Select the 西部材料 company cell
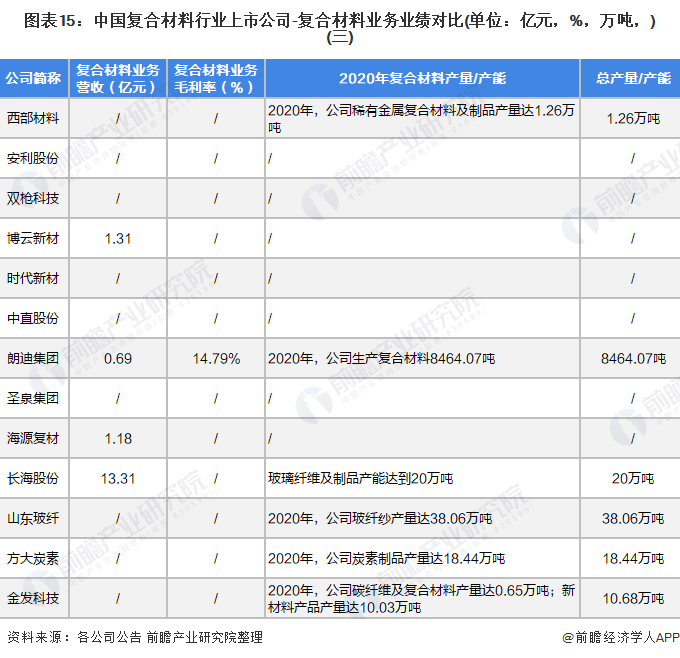This screenshot has height=658, width=680. (33, 118)
